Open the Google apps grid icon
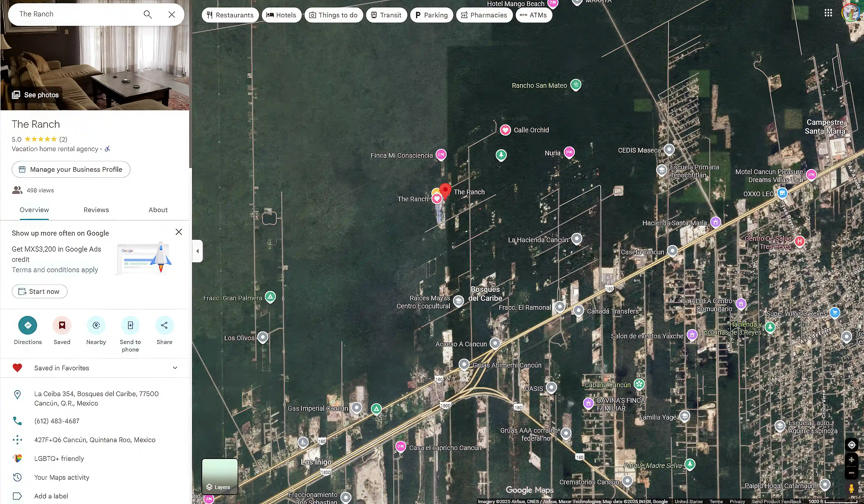The height and width of the screenshot is (504, 864). coord(828,13)
